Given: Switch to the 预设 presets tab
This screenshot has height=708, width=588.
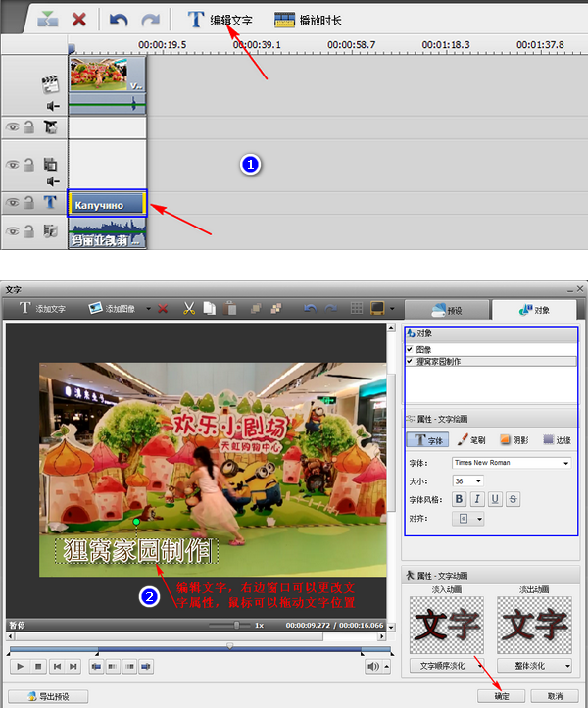Looking at the screenshot, I should pos(447,310).
